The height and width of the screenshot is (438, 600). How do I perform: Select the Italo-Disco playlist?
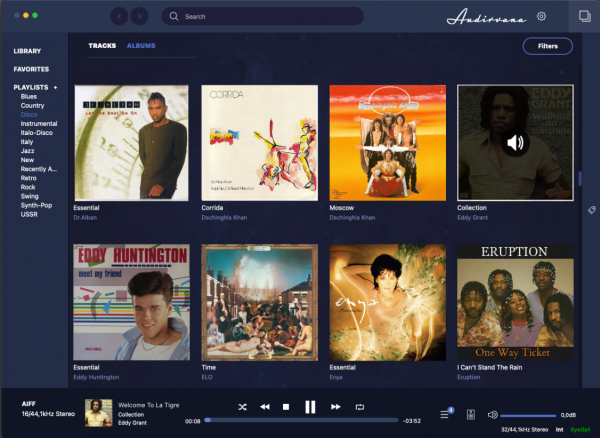39,132
